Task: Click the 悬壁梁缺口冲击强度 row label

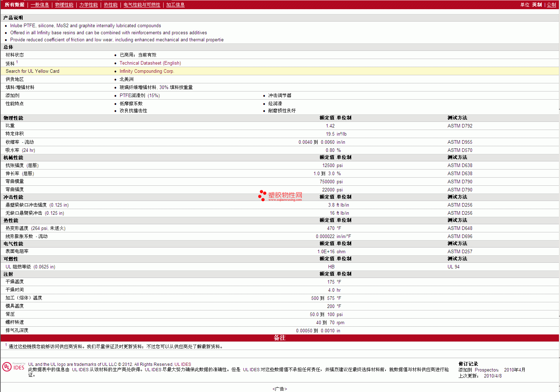Action: coord(37,205)
